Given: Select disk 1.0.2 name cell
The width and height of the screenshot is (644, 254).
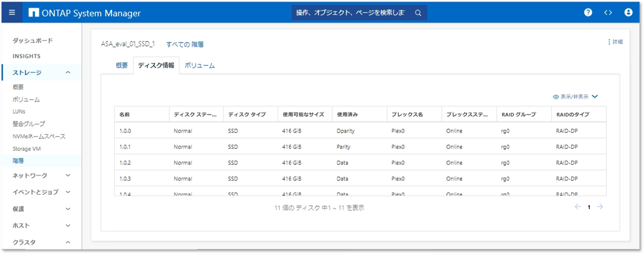Looking at the screenshot, I should [125, 163].
